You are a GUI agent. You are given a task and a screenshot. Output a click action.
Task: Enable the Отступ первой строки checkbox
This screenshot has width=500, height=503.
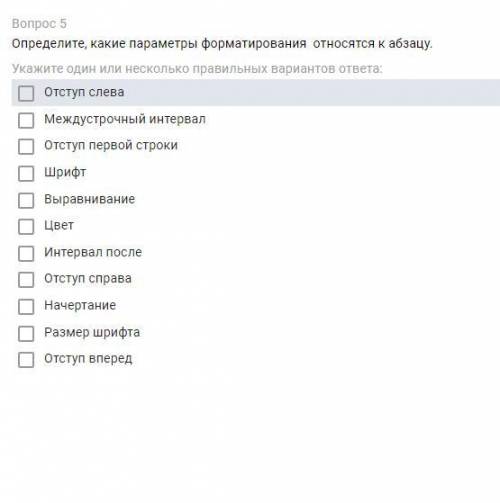(26, 147)
